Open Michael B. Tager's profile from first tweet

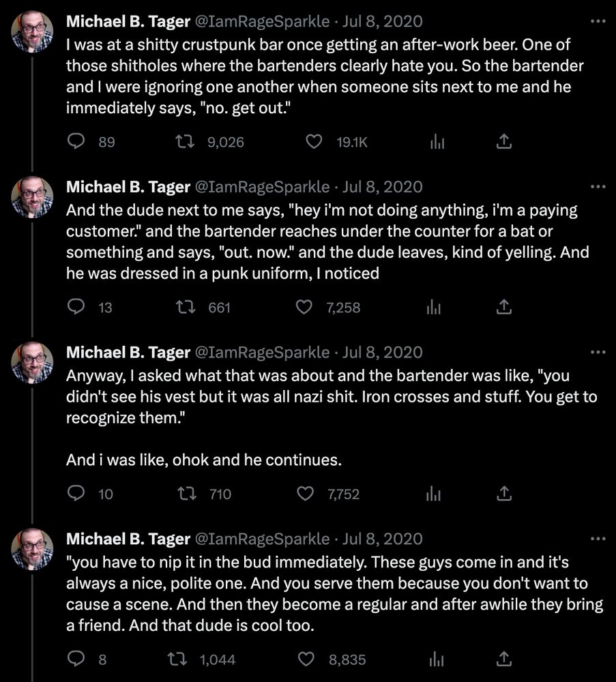128,21
